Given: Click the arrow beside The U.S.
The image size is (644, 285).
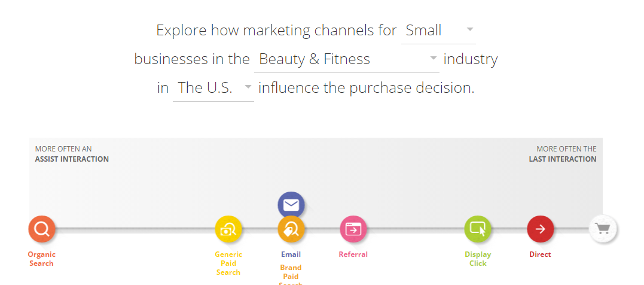Looking at the screenshot, I should (x=248, y=87).
